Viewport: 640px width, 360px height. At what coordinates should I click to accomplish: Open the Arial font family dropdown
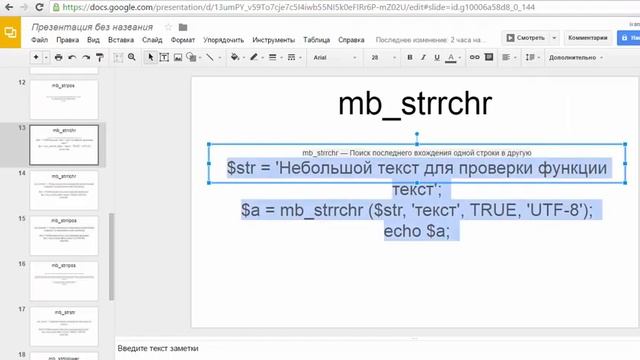335,58
